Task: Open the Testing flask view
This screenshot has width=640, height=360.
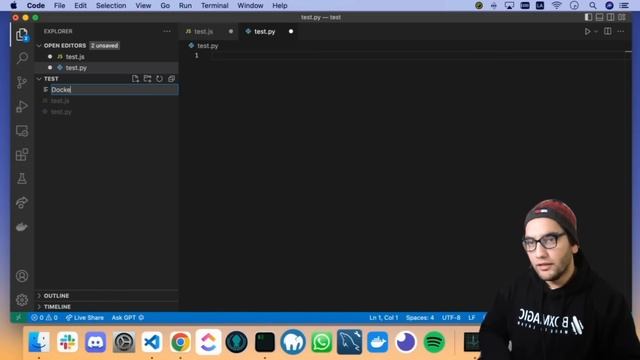Action: tap(22, 178)
